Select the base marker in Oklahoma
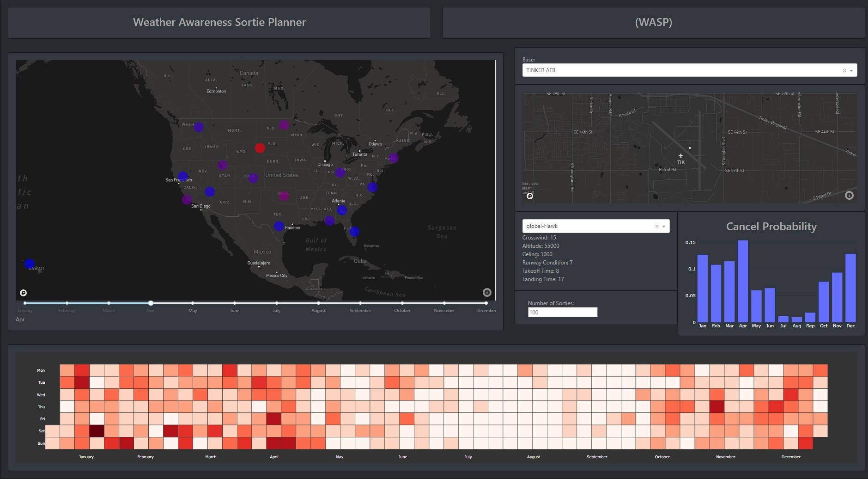Screen dimensions: 868x479 [x=284, y=196]
